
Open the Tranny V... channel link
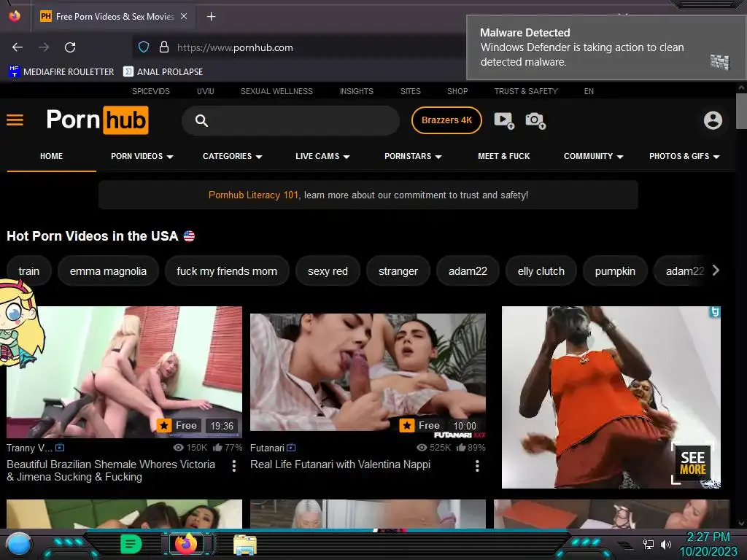[29, 448]
